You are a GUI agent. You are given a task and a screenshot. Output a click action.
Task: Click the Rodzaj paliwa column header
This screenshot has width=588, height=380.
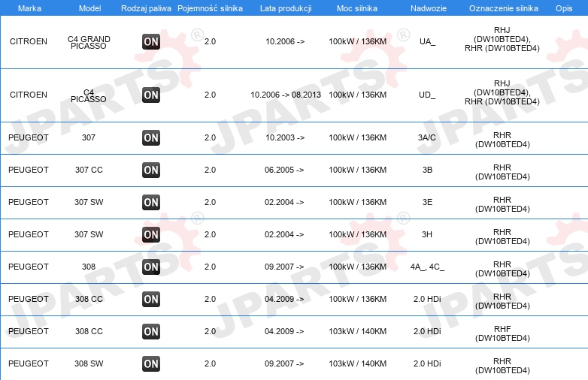(146, 8)
